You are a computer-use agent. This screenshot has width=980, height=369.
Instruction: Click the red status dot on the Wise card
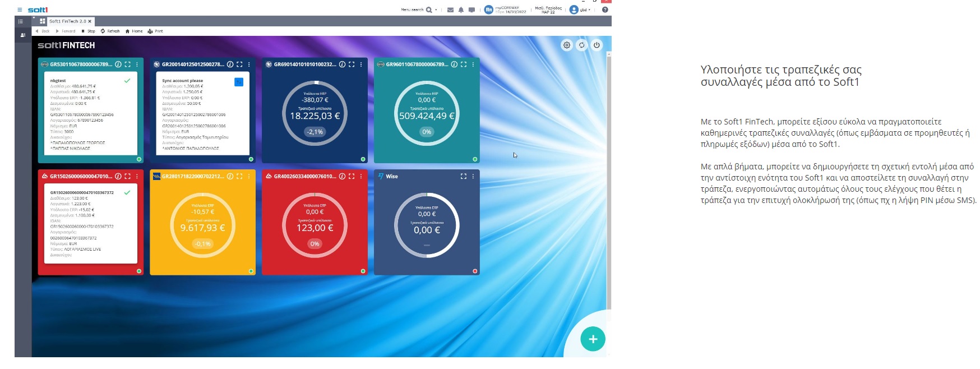click(x=475, y=271)
